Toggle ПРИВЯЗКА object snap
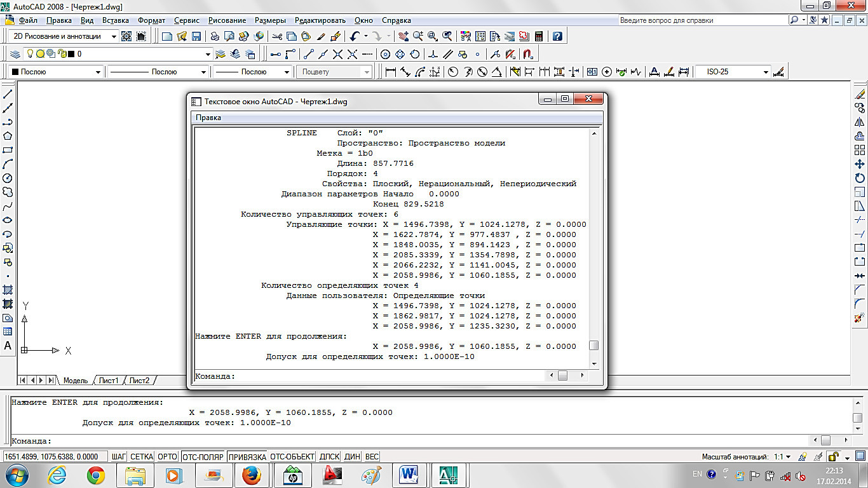Image resolution: width=868 pixels, height=488 pixels. [247, 456]
